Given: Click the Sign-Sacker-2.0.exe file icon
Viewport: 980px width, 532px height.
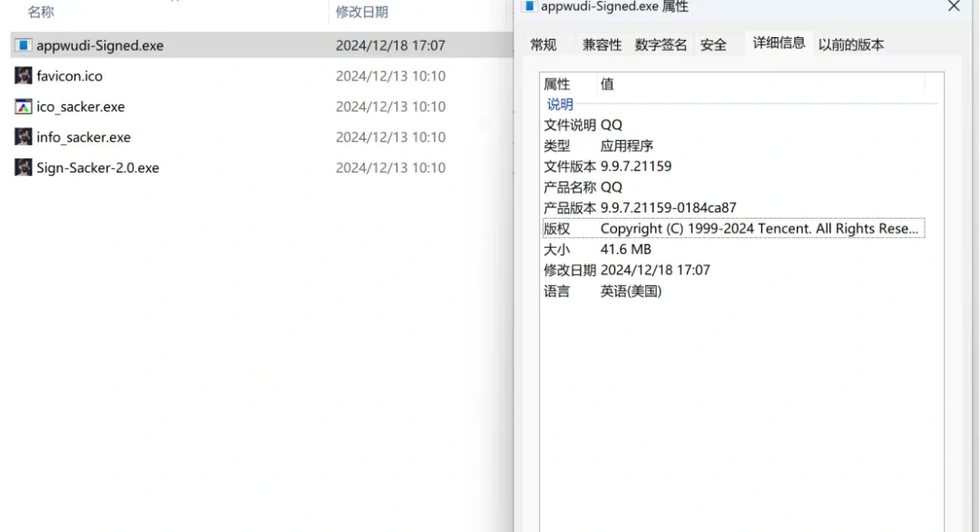Looking at the screenshot, I should point(23,168).
